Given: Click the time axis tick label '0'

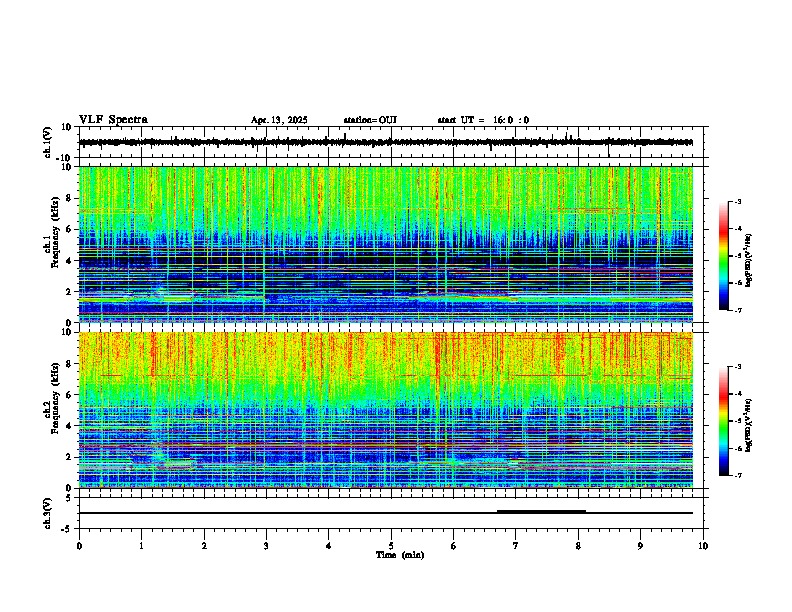Looking at the screenshot, I should coord(79,546).
